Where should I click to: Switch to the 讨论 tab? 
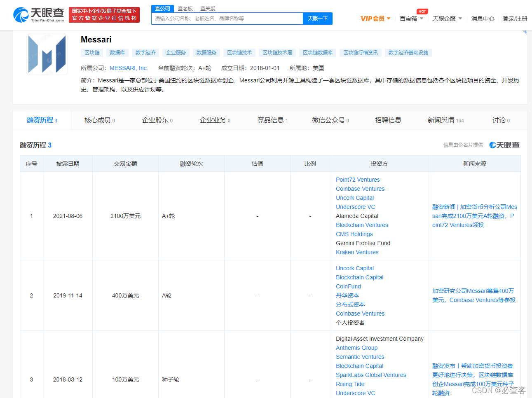point(501,120)
